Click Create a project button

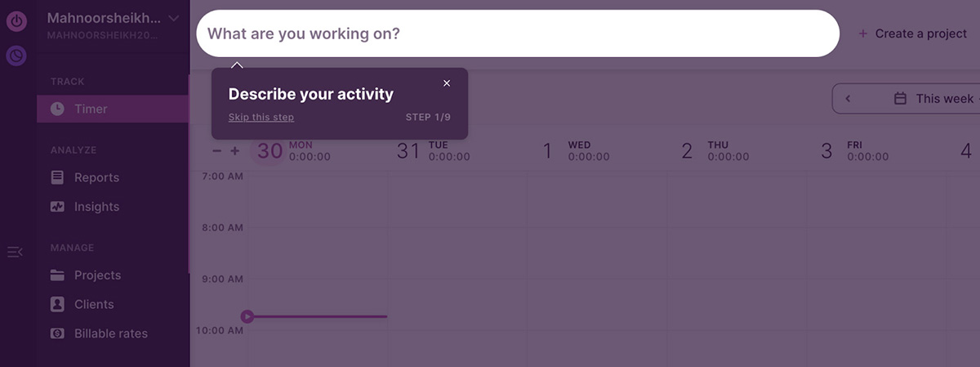tap(913, 34)
